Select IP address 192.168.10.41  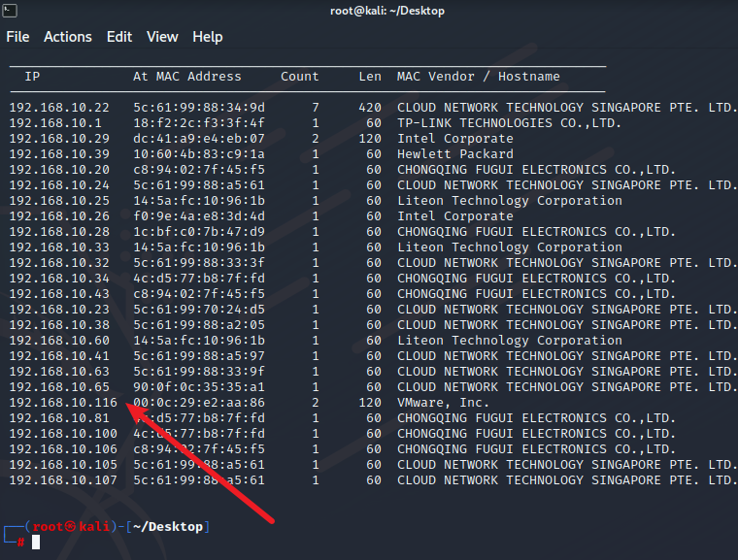click(59, 356)
